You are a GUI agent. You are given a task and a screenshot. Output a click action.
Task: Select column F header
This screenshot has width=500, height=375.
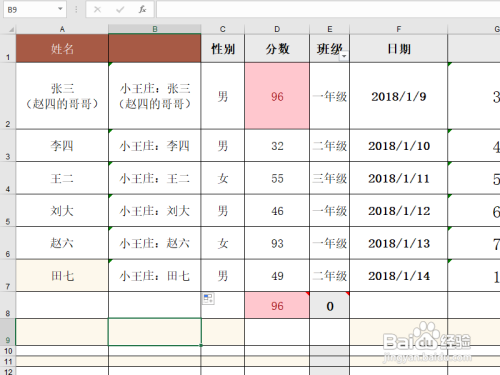(398, 29)
